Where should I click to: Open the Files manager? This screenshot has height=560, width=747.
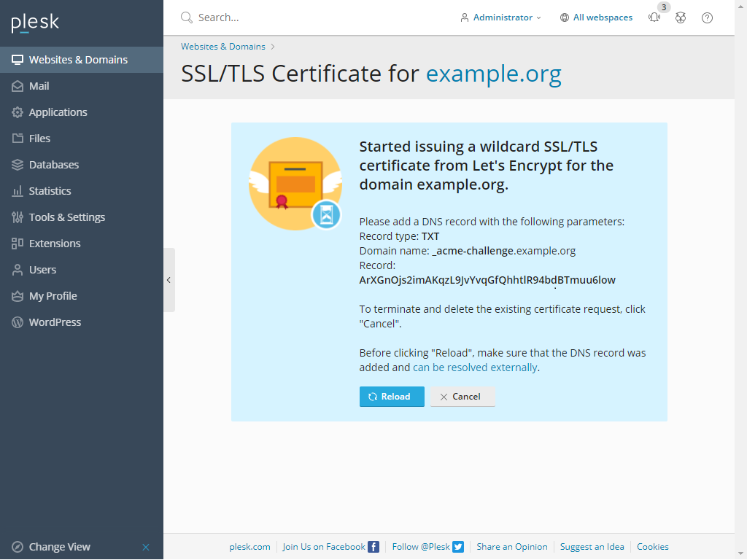[x=37, y=138]
